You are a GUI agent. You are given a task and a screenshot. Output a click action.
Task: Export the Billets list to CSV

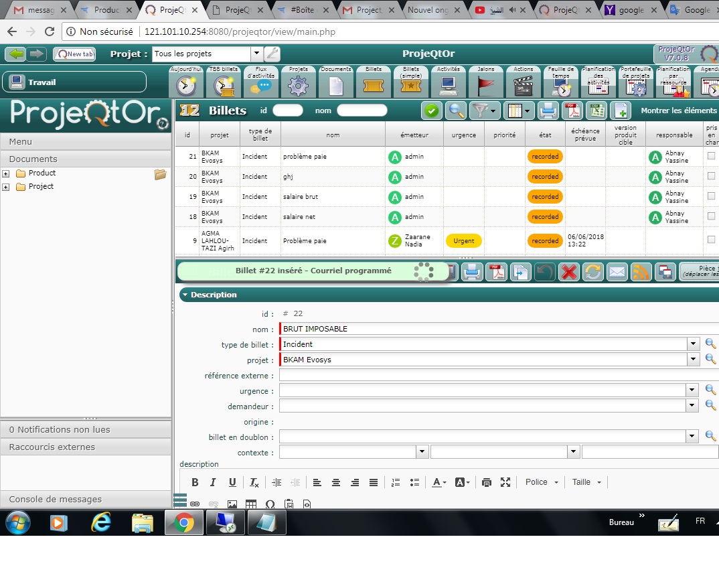[x=596, y=111]
